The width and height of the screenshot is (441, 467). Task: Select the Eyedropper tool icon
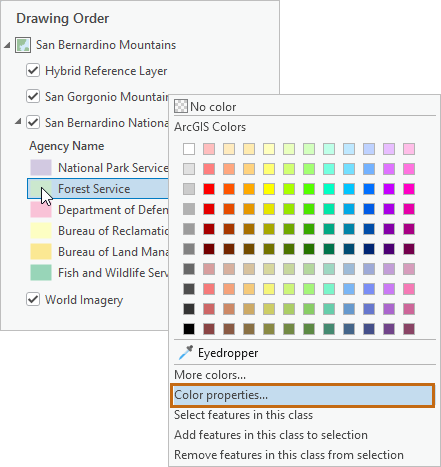click(185, 353)
